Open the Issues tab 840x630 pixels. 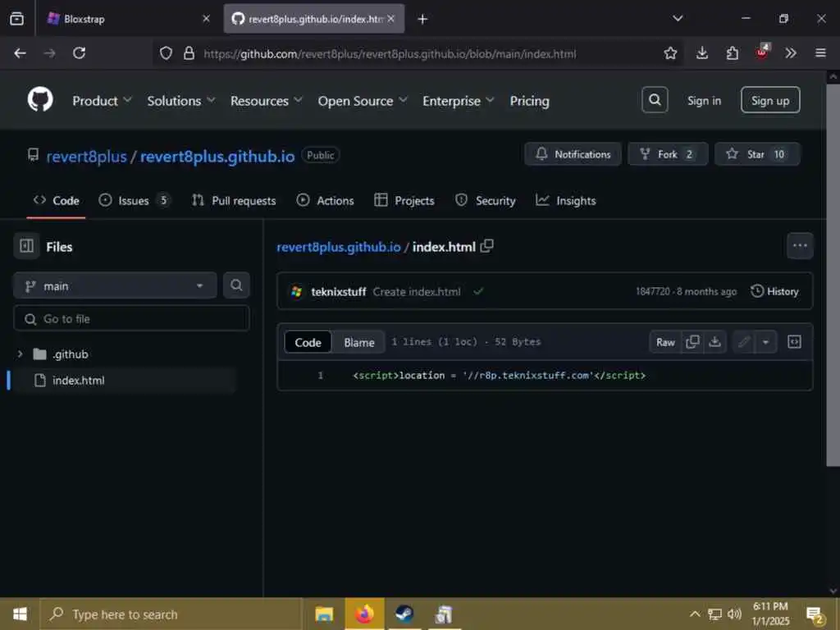[135, 200]
